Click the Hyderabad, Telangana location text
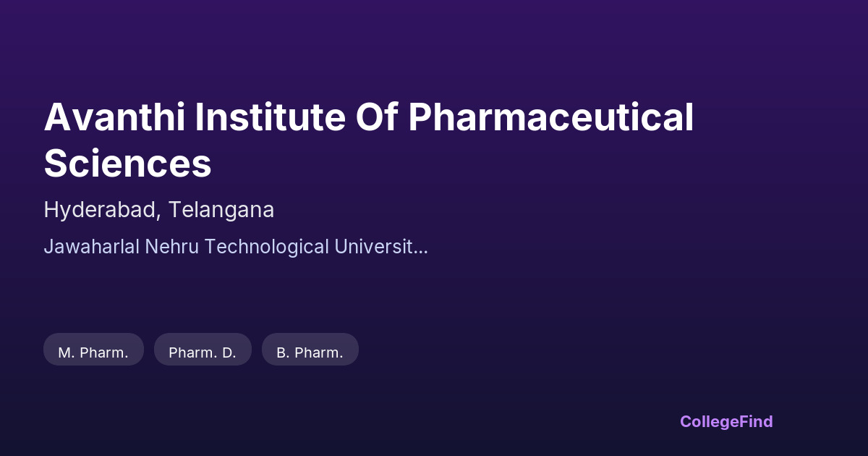 (x=158, y=210)
